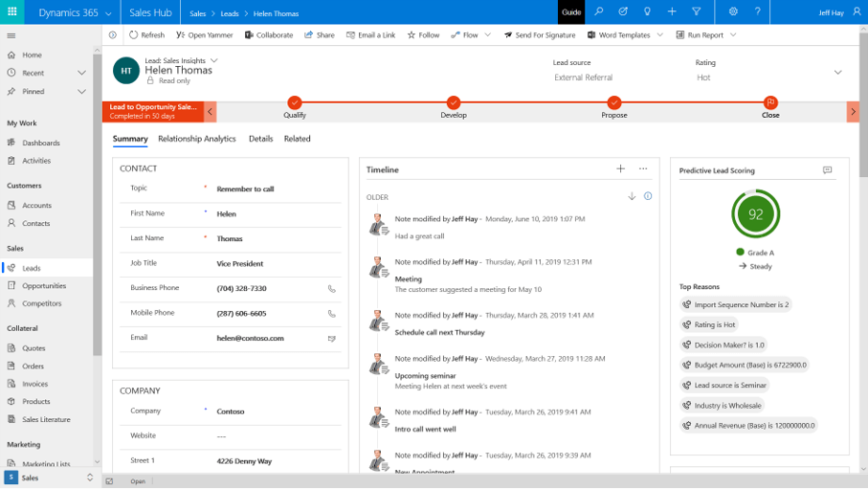
Task: Click the email envelope icon beside helen@contoso.com
Action: [x=331, y=339]
